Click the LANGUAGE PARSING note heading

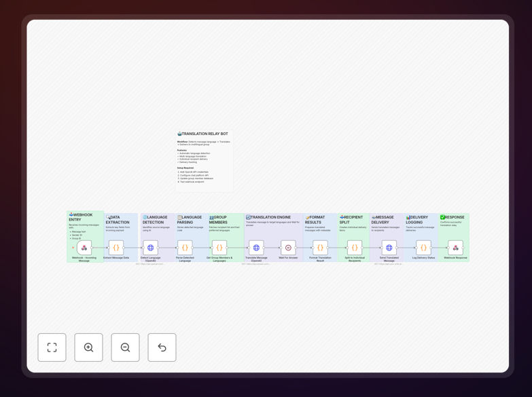coord(190,220)
